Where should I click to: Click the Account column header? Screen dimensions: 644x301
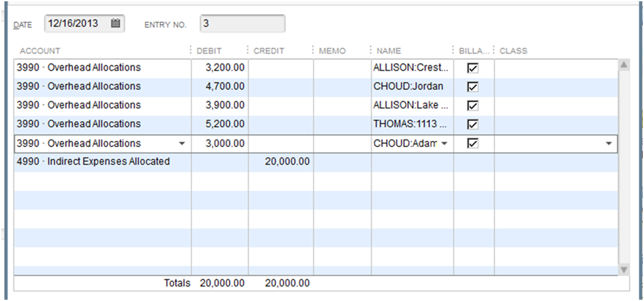[x=40, y=50]
